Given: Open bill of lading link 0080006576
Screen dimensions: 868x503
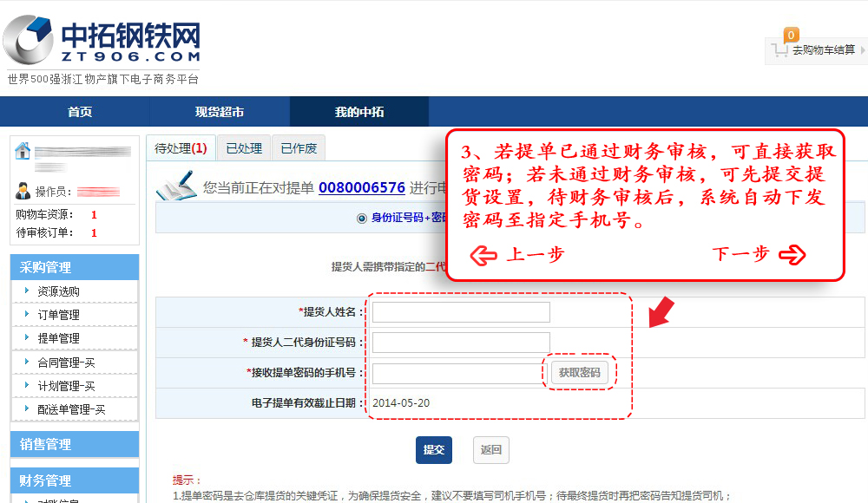Looking at the screenshot, I should click(x=361, y=187).
